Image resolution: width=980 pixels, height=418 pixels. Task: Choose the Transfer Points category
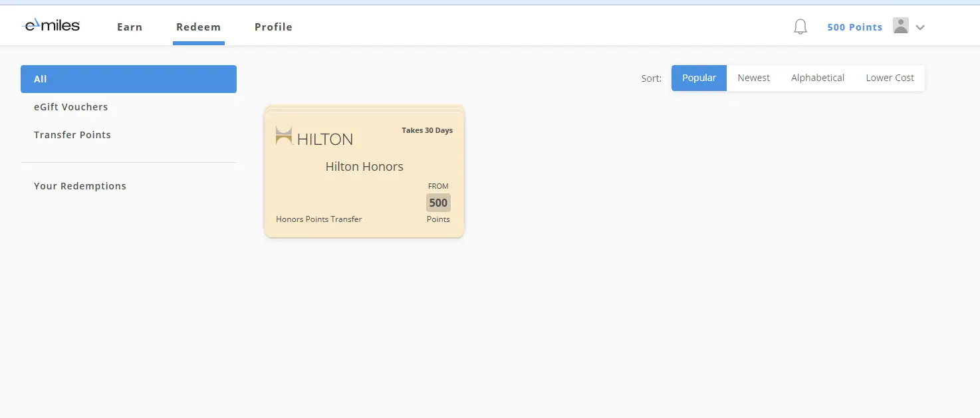click(x=72, y=135)
